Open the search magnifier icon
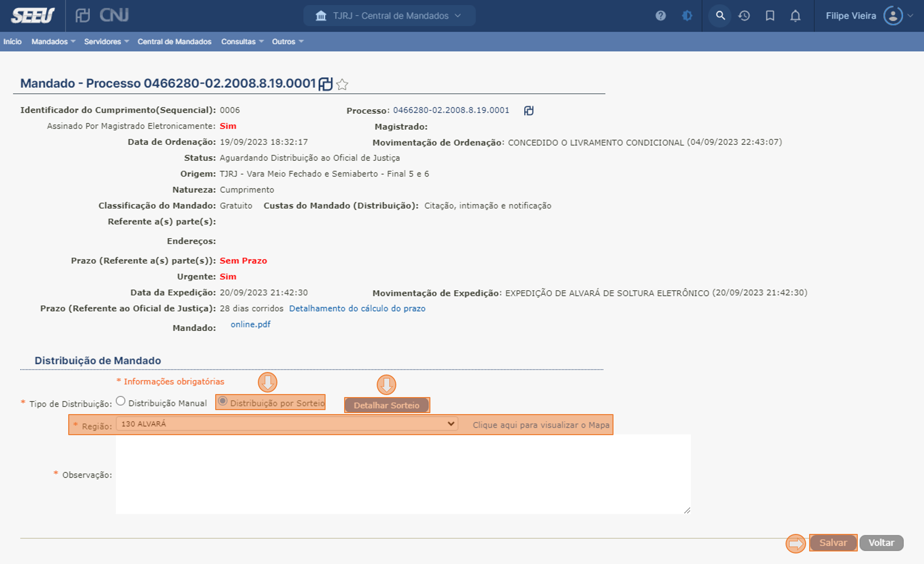924x564 pixels. coord(720,16)
